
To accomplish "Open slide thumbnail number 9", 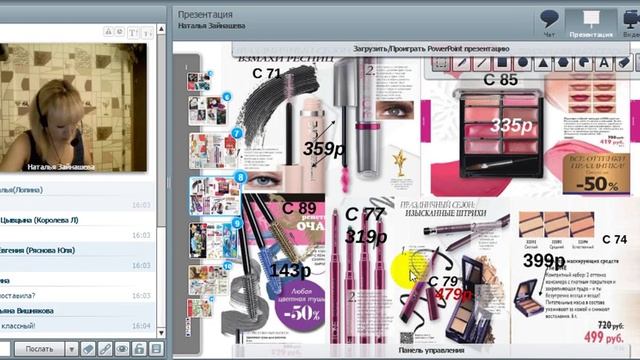I will (x=214, y=241).
